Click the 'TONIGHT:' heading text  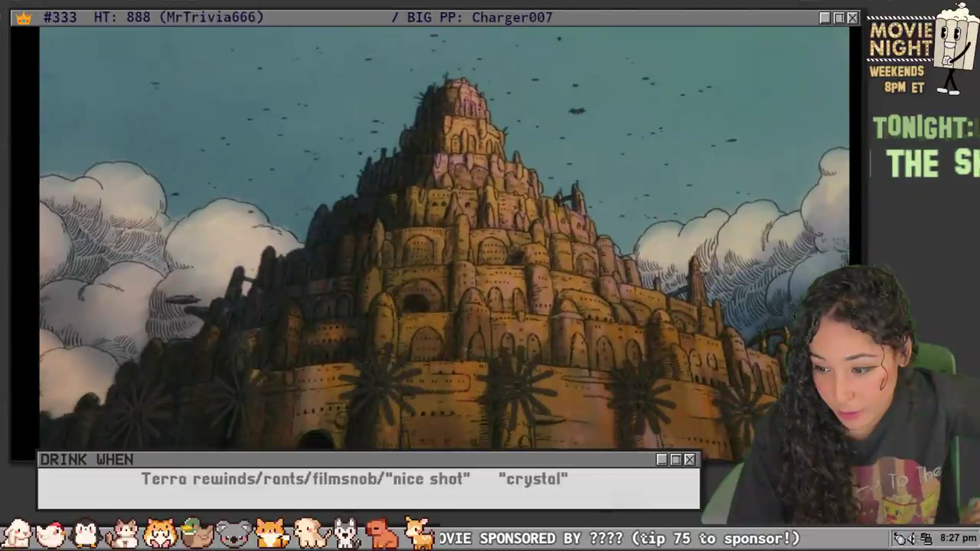point(922,128)
